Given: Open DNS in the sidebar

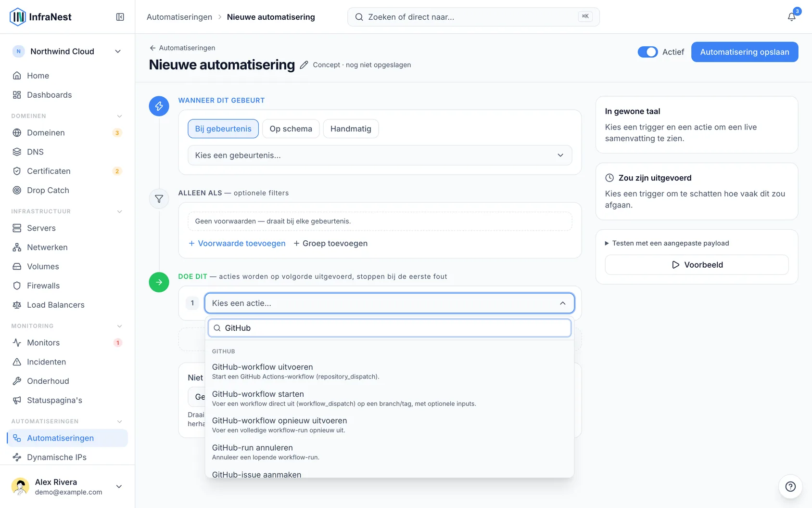Looking at the screenshot, I should [67, 152].
